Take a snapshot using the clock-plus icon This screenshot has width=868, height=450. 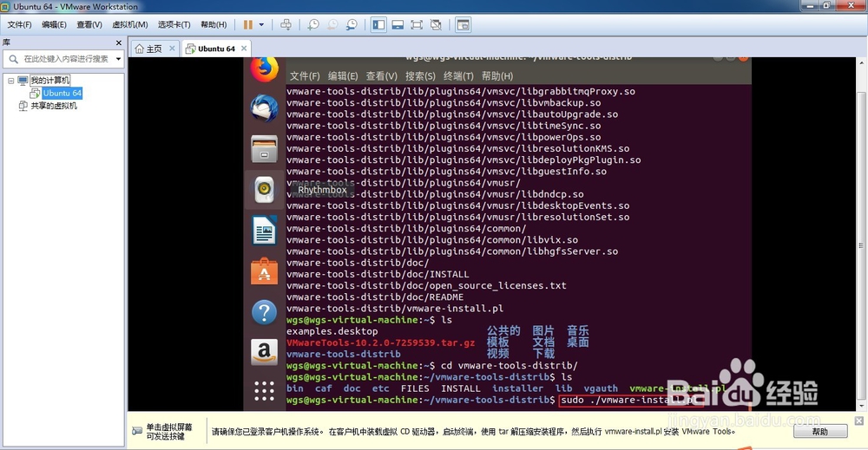313,25
